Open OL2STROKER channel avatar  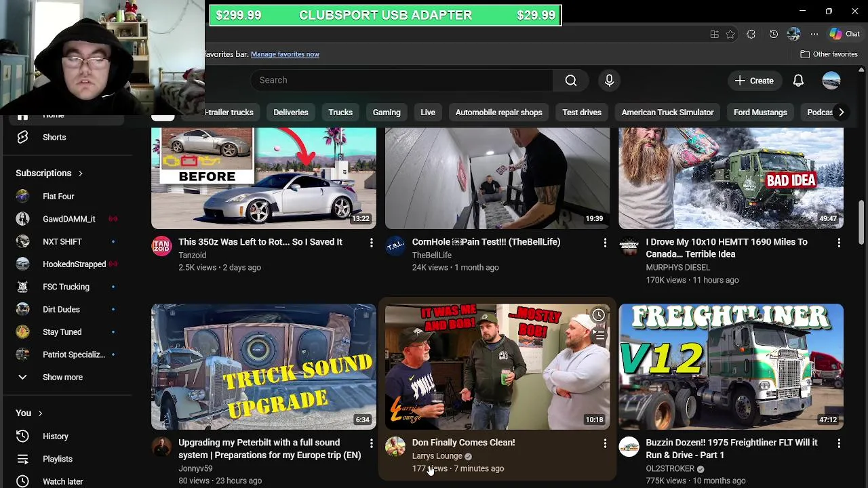(x=629, y=447)
